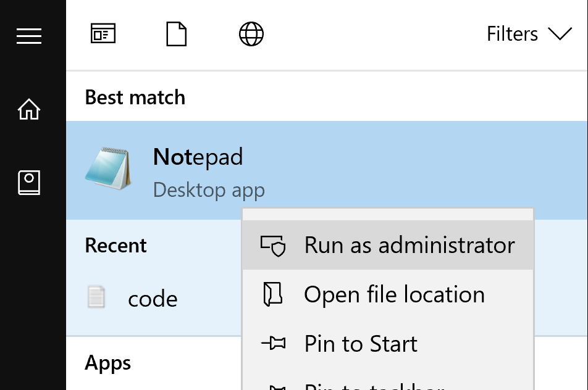The width and height of the screenshot is (588, 390).
Task: Open the Notepad best match result
Action: tap(327, 170)
